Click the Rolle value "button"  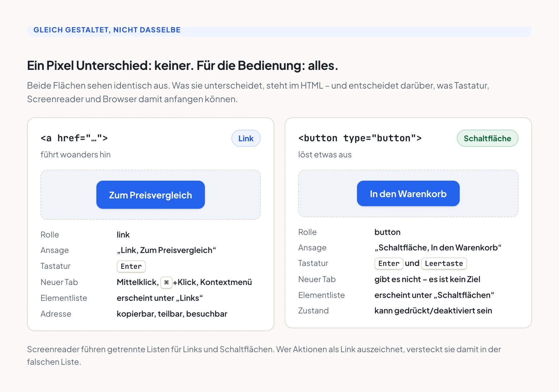point(387,232)
